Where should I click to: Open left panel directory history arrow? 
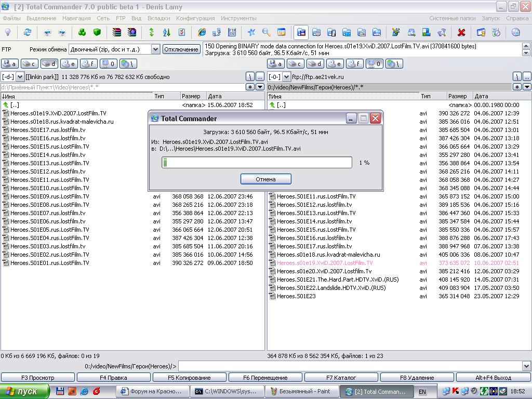click(260, 87)
